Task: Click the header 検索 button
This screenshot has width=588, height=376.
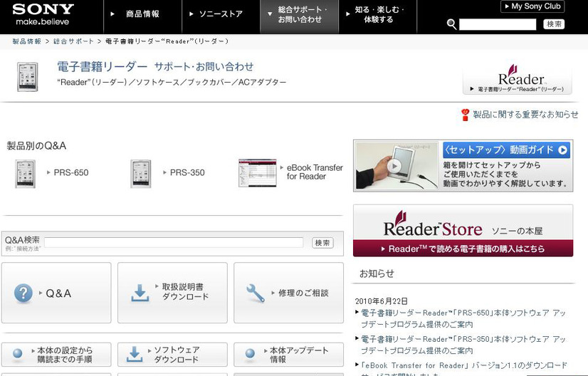Action: pos(554,24)
